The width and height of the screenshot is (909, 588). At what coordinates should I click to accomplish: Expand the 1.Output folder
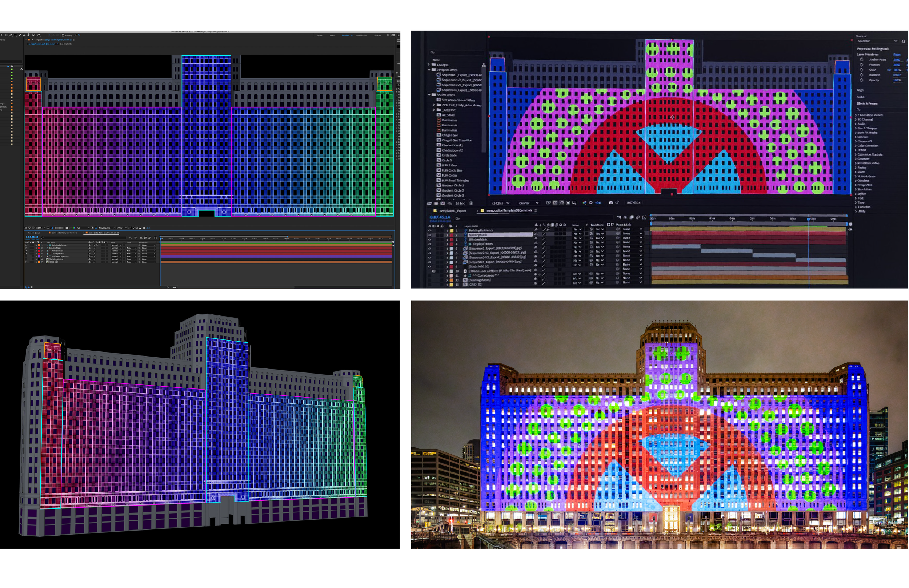[429, 65]
